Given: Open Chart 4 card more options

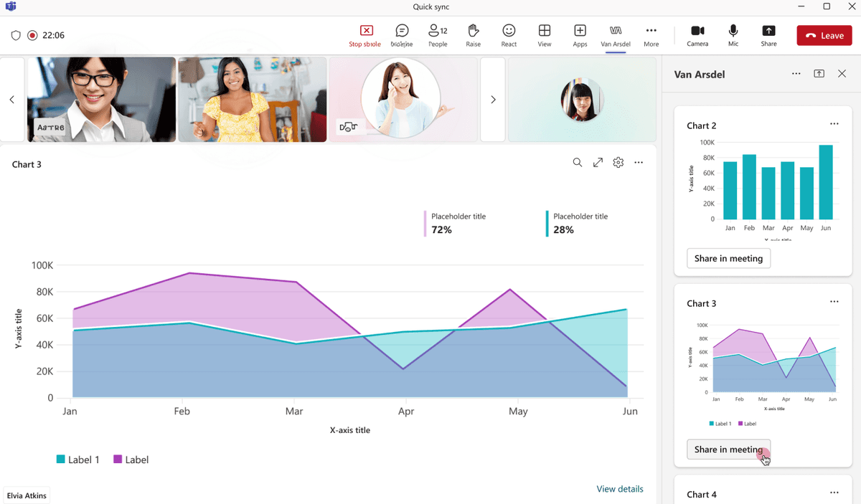Looking at the screenshot, I should click(x=834, y=493).
